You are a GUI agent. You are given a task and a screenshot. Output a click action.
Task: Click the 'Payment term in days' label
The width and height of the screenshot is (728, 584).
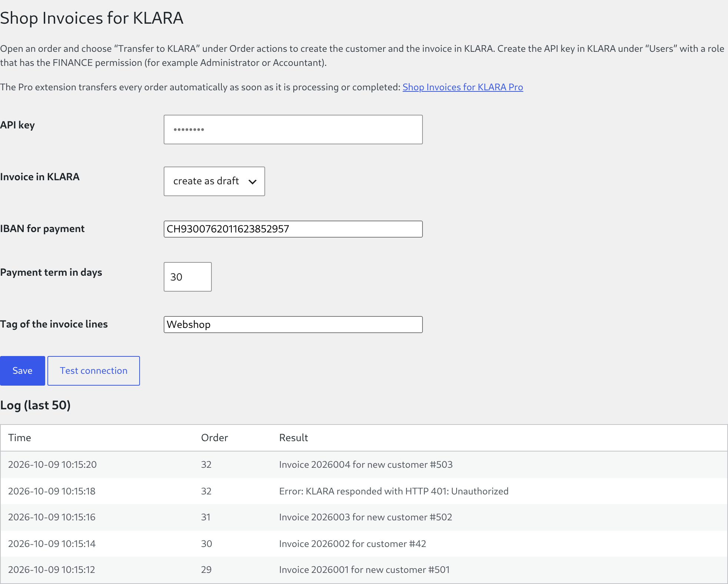[51, 272]
